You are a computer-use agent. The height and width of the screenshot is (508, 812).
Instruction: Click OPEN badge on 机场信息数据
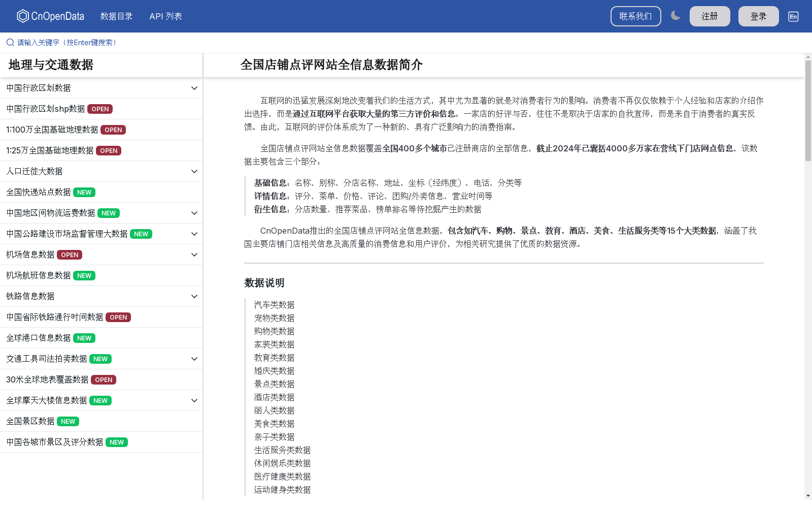pyautogui.click(x=70, y=255)
